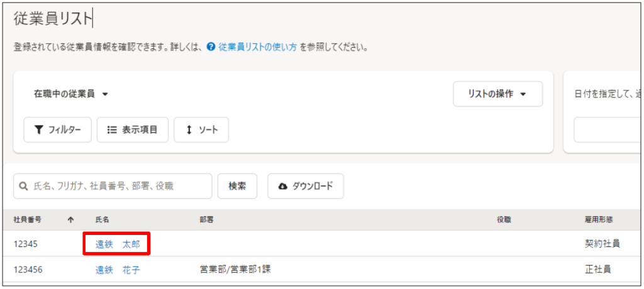Expand the 在職中の従業員 dropdown
Image resolution: width=644 pixels, height=289 pixels.
click(x=71, y=94)
